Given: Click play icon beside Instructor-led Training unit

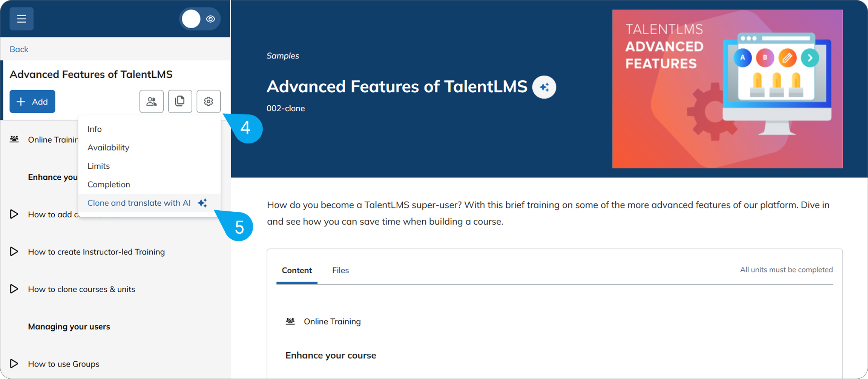Looking at the screenshot, I should click(x=14, y=251).
